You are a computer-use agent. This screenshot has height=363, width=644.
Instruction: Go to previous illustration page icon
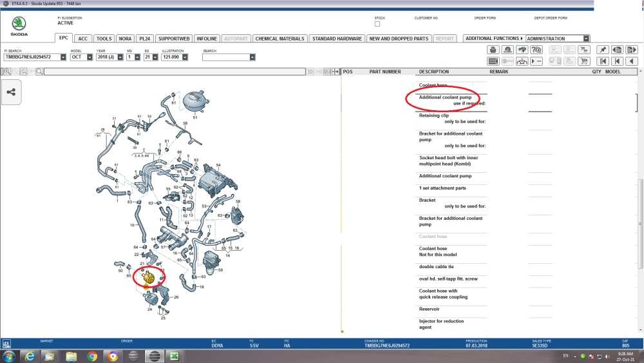617,50
